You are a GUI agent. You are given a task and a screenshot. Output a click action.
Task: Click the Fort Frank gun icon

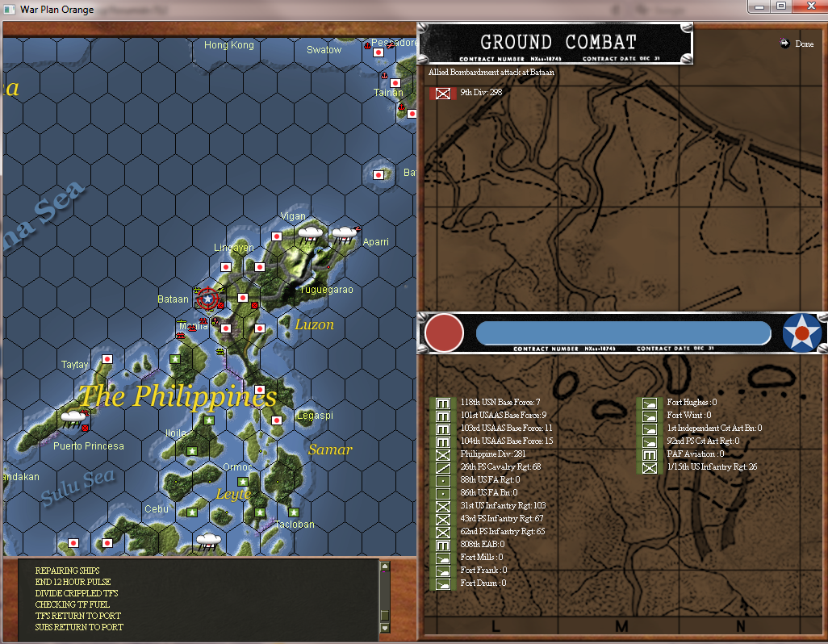[442, 571]
